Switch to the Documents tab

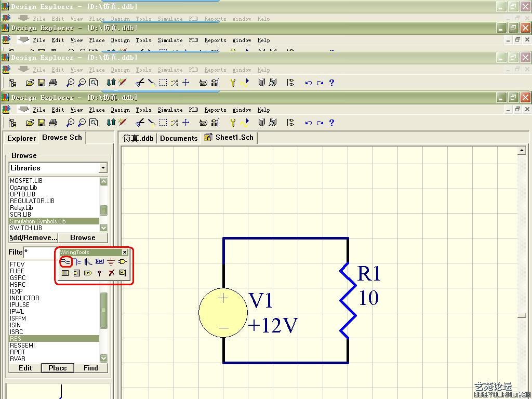pos(179,138)
